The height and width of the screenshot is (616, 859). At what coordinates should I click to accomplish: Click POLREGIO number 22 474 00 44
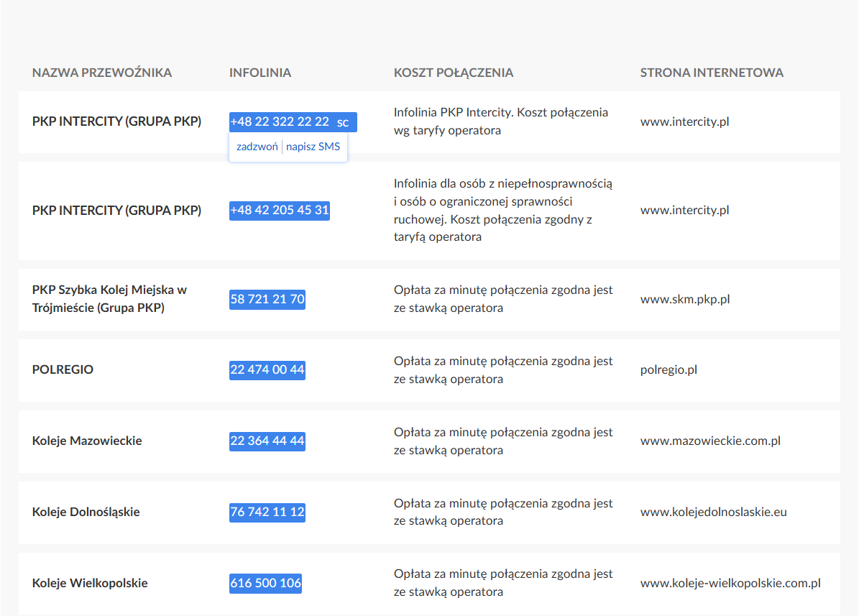click(267, 370)
